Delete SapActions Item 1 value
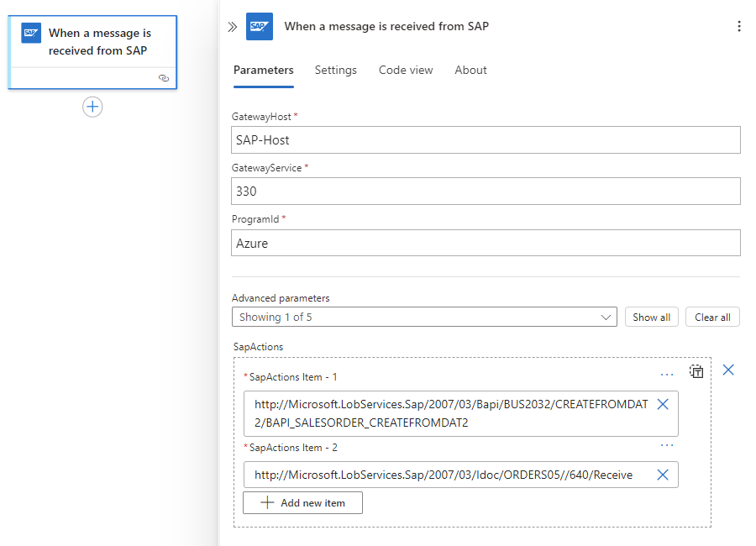The height and width of the screenshot is (546, 756). [662, 404]
